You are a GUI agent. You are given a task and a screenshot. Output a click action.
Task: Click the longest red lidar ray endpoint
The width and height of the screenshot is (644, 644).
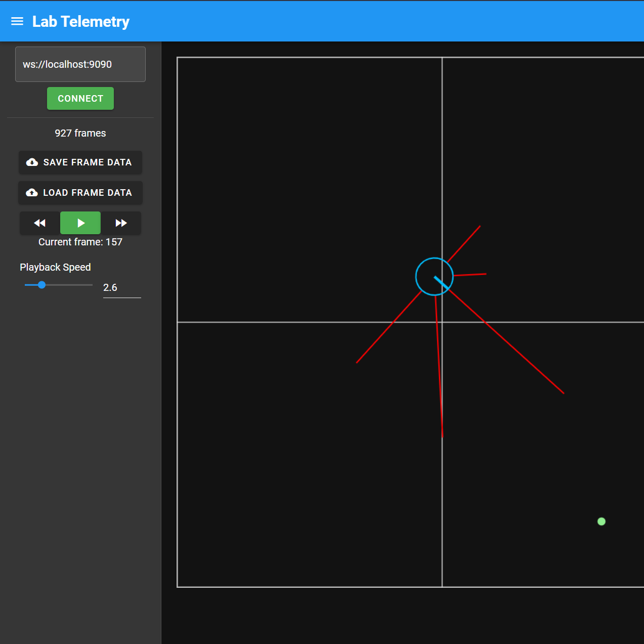pos(564,393)
